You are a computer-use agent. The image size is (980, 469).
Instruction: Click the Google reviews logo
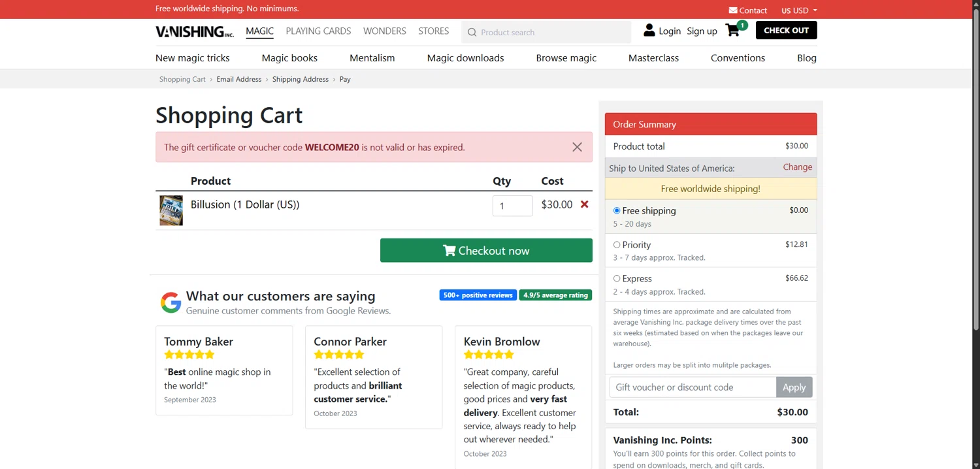point(171,302)
